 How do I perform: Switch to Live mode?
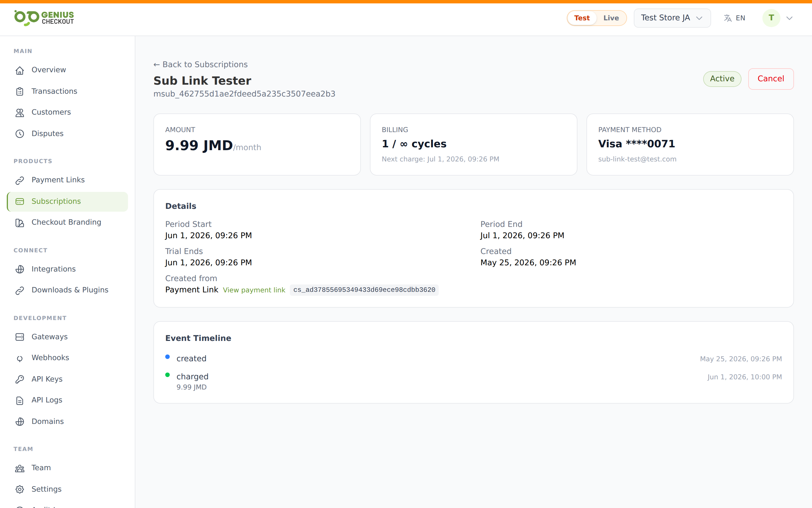pyautogui.click(x=611, y=18)
